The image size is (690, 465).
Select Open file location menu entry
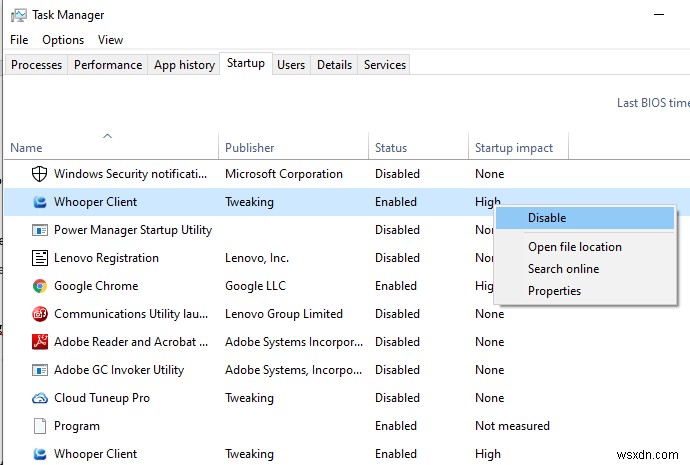pyautogui.click(x=574, y=247)
